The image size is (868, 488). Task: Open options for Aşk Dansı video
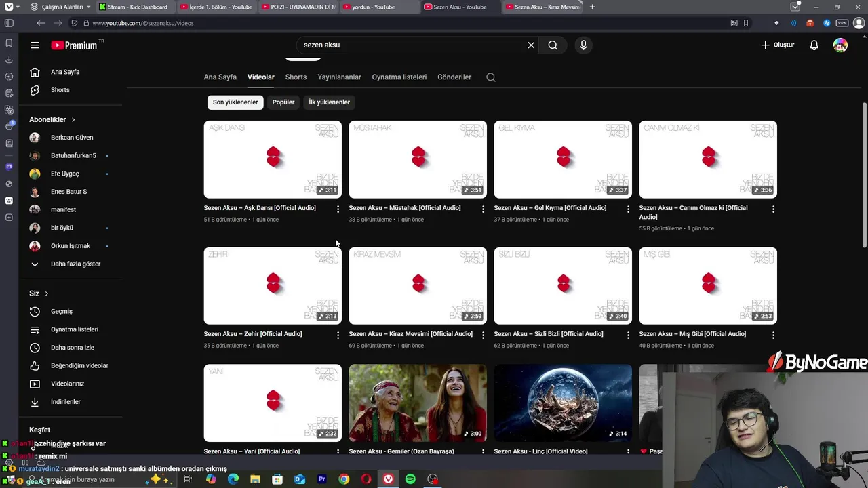click(x=338, y=209)
